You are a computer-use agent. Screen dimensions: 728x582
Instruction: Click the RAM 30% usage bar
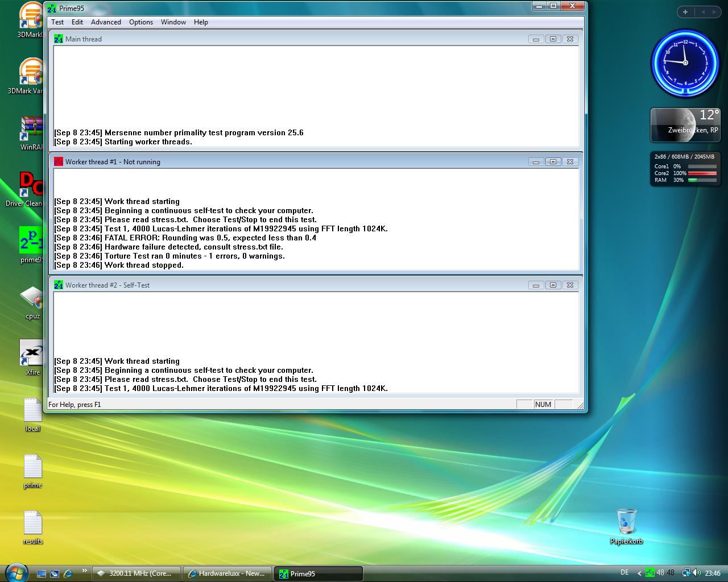click(x=702, y=180)
